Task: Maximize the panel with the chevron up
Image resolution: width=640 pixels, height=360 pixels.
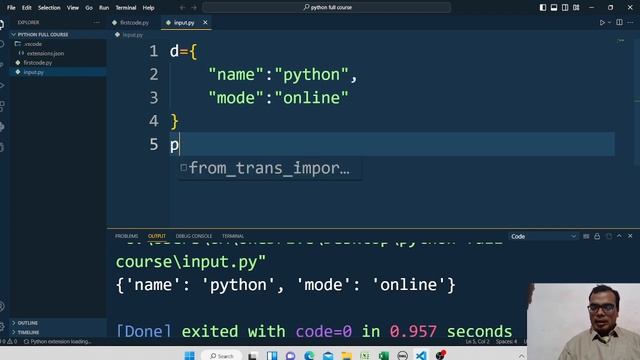Action: [619, 236]
